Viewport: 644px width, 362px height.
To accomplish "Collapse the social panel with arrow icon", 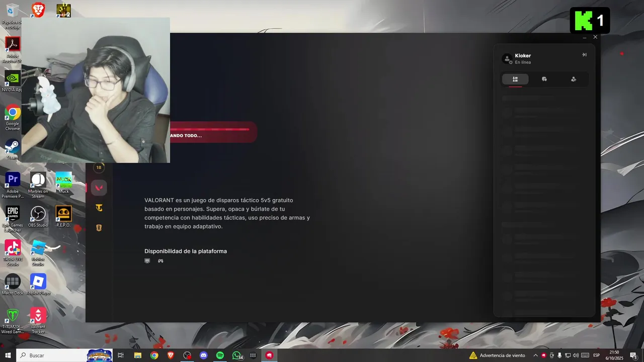I will 584,55.
